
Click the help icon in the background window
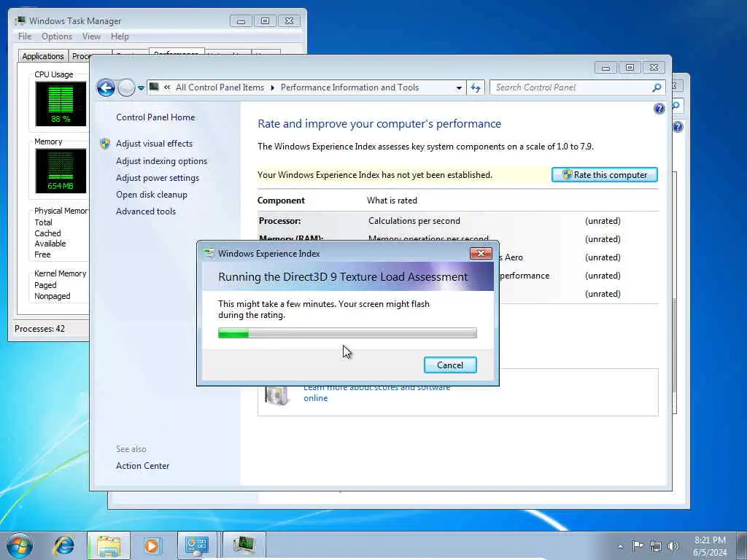click(x=678, y=127)
